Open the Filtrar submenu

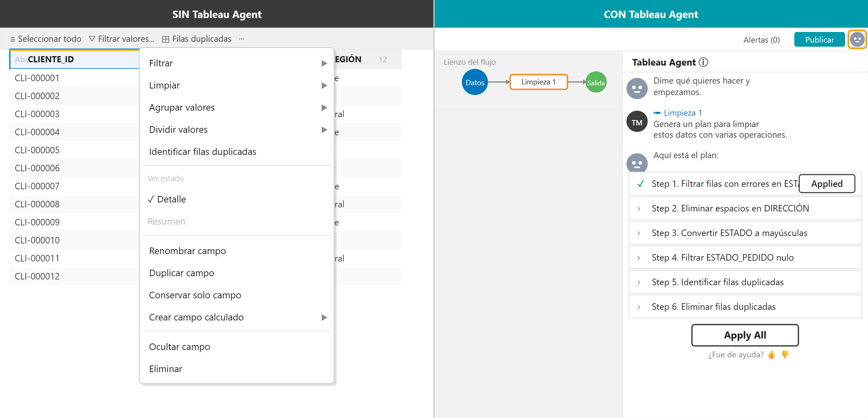pos(237,63)
